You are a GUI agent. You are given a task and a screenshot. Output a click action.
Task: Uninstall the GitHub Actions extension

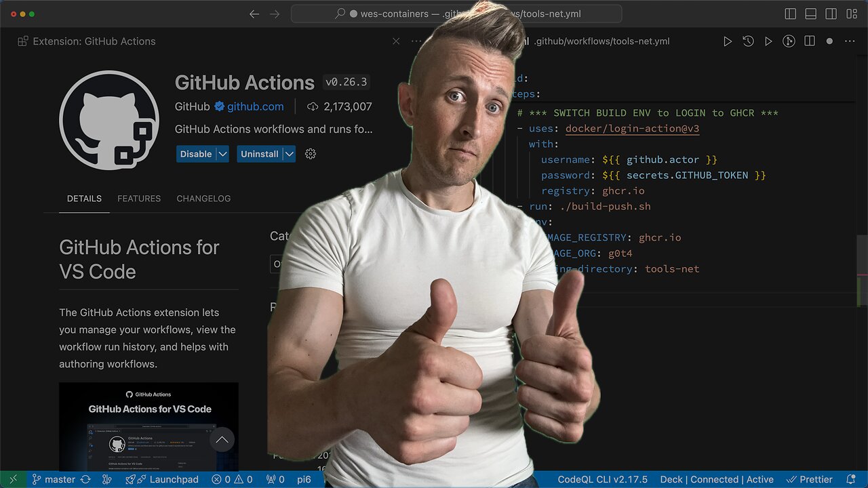point(260,154)
